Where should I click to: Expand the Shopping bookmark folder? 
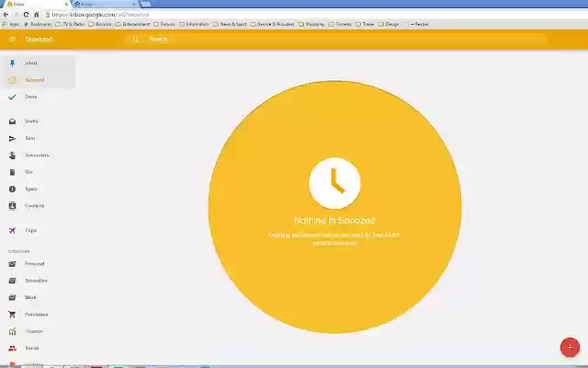[311, 24]
